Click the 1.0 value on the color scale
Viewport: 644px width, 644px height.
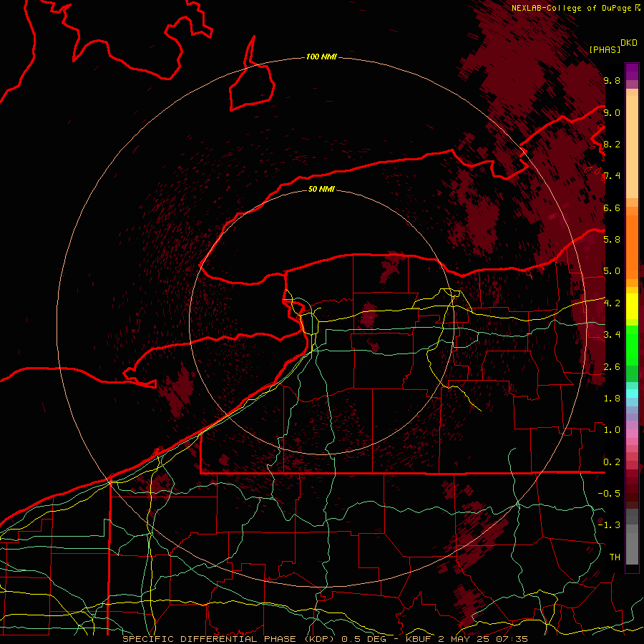point(612,430)
